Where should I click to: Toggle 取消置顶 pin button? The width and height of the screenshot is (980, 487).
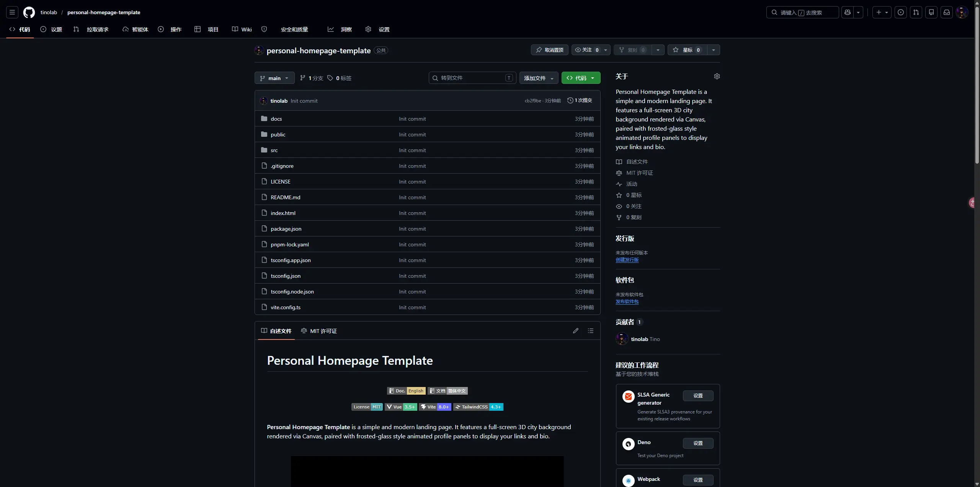pyautogui.click(x=549, y=50)
